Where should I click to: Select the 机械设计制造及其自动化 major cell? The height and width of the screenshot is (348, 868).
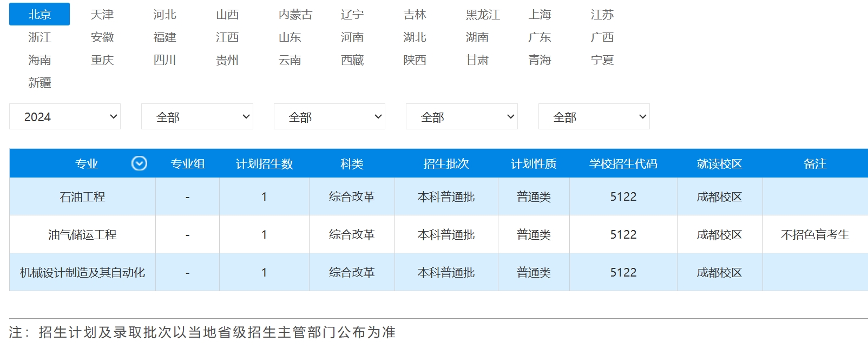pyautogui.click(x=82, y=272)
